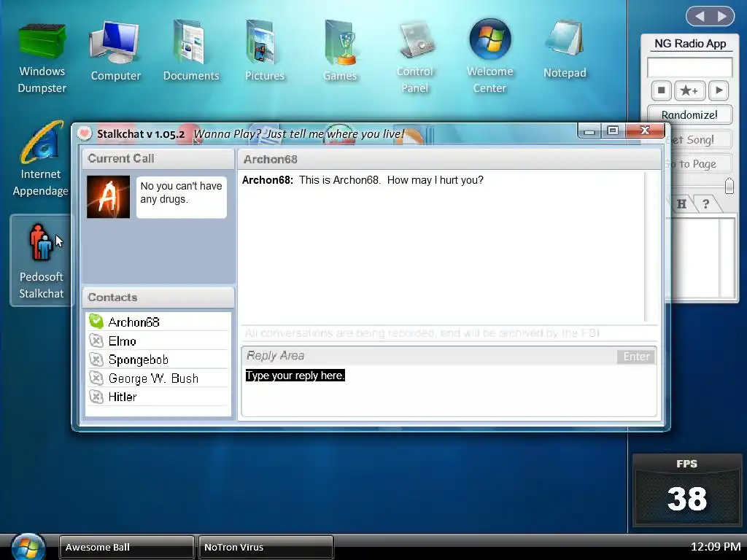The image size is (747, 560).
Task: Click the chat conversation scrollbar
Action: pyautogui.click(x=646, y=246)
